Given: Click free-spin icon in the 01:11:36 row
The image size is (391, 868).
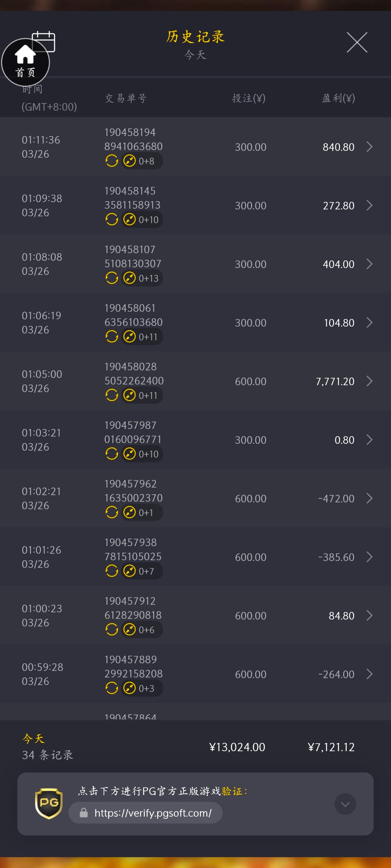Looking at the screenshot, I should (x=112, y=161).
